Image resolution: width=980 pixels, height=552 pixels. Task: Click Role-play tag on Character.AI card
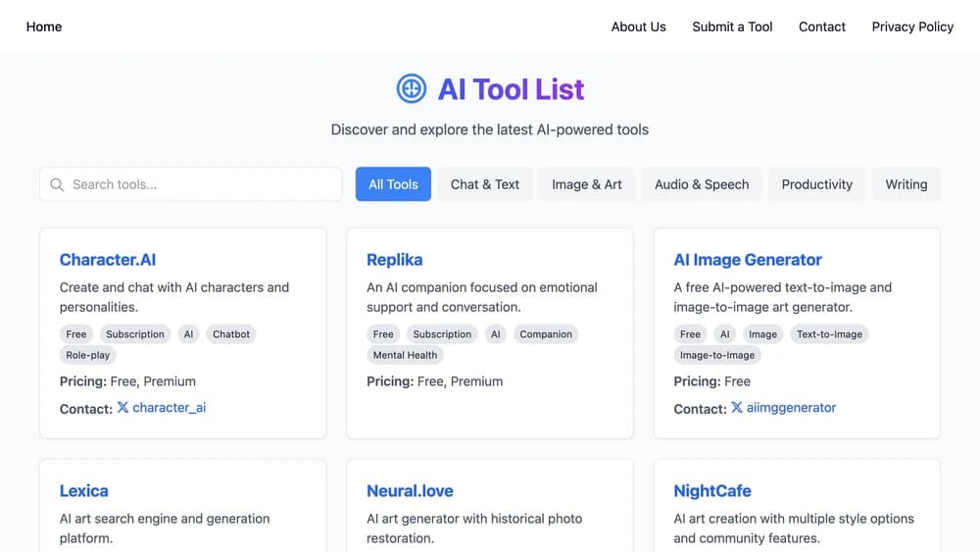point(87,355)
